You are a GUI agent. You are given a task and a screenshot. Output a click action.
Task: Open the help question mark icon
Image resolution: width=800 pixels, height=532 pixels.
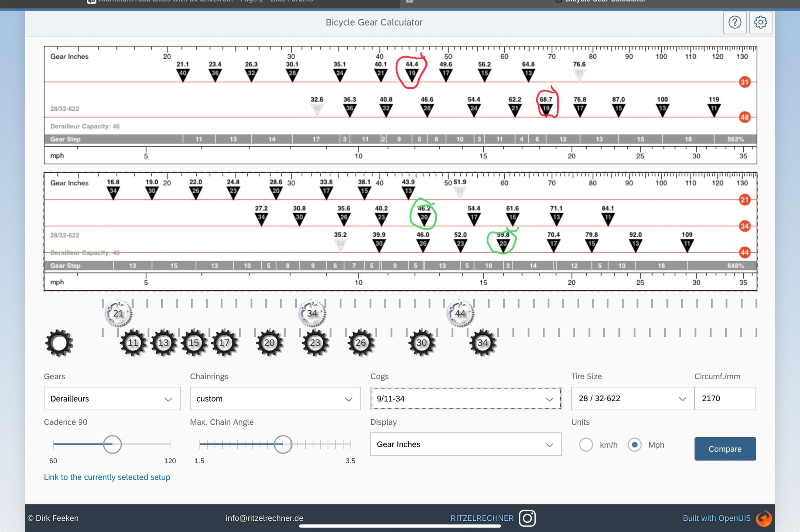pyautogui.click(x=735, y=22)
